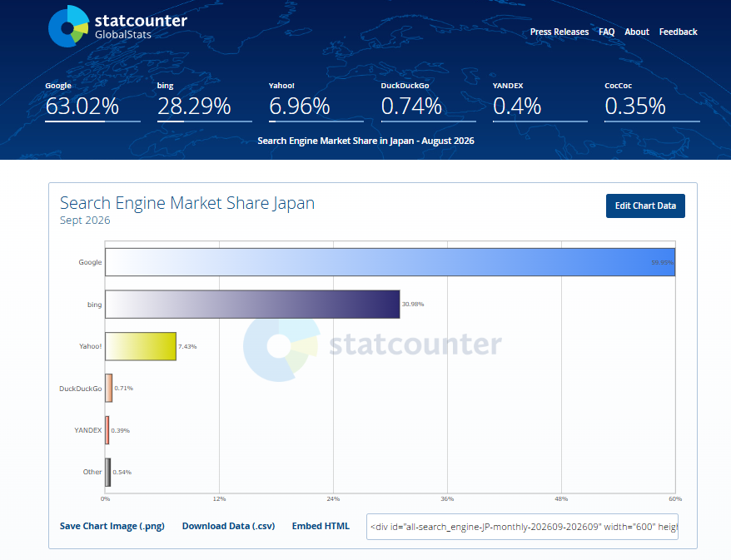Save Chart Image as png
This screenshot has width=731, height=560.
[112, 526]
